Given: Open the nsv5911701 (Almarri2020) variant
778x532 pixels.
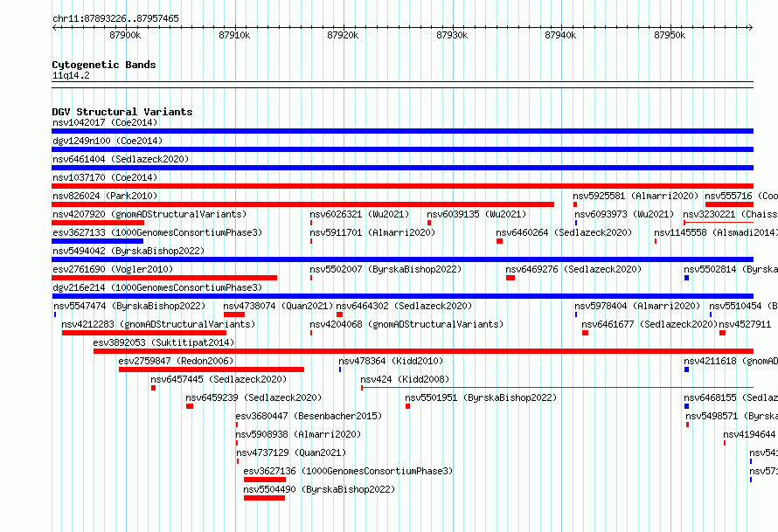Looking at the screenshot, I should (372, 232).
